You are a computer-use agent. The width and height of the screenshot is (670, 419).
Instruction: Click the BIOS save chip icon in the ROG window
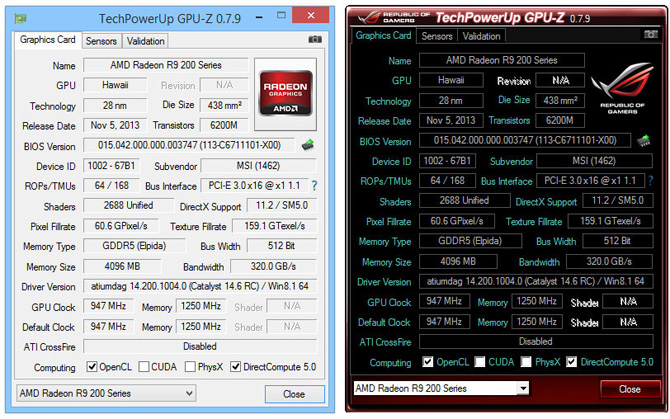(x=644, y=140)
